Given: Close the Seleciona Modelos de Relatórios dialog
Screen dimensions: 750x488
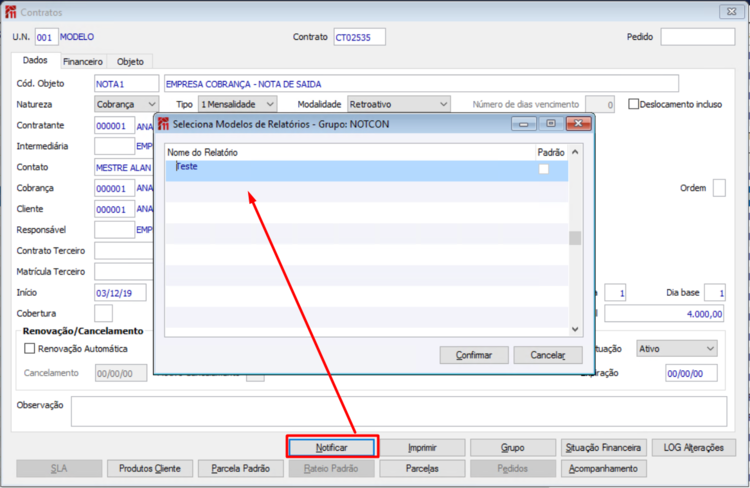Looking at the screenshot, I should click(578, 124).
